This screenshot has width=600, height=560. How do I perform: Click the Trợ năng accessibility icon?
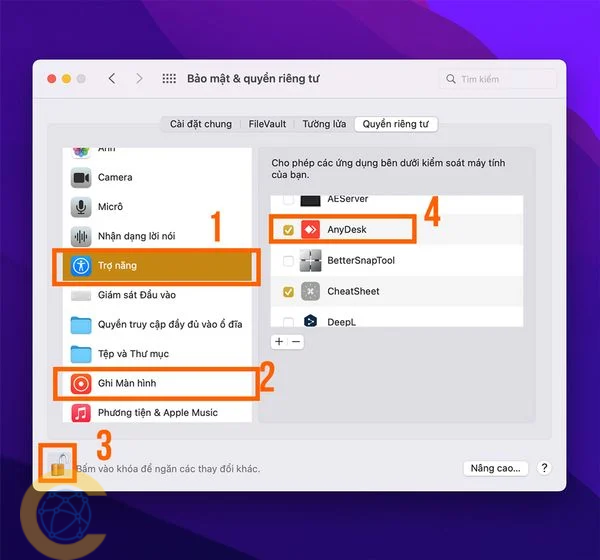[x=81, y=266]
